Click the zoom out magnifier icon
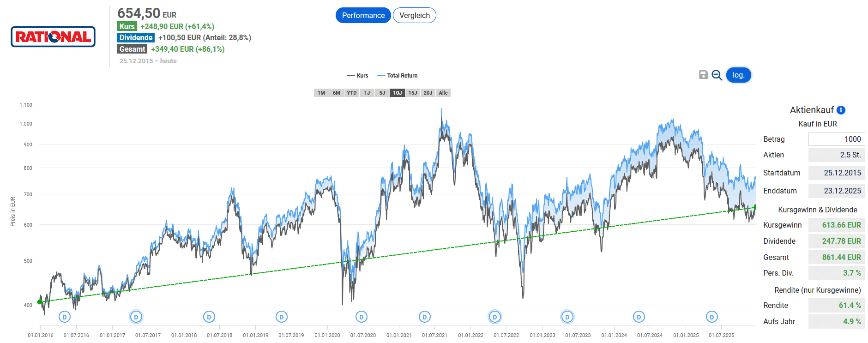The height and width of the screenshot is (343, 868). (x=717, y=75)
